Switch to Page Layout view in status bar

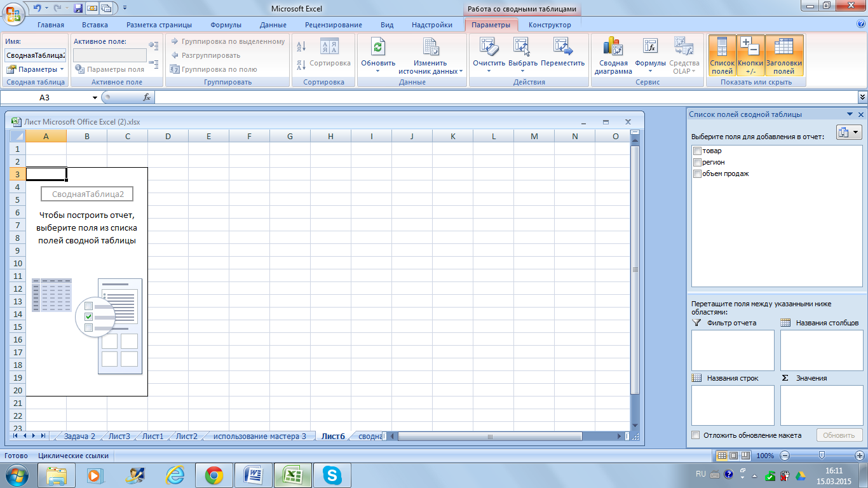click(733, 456)
